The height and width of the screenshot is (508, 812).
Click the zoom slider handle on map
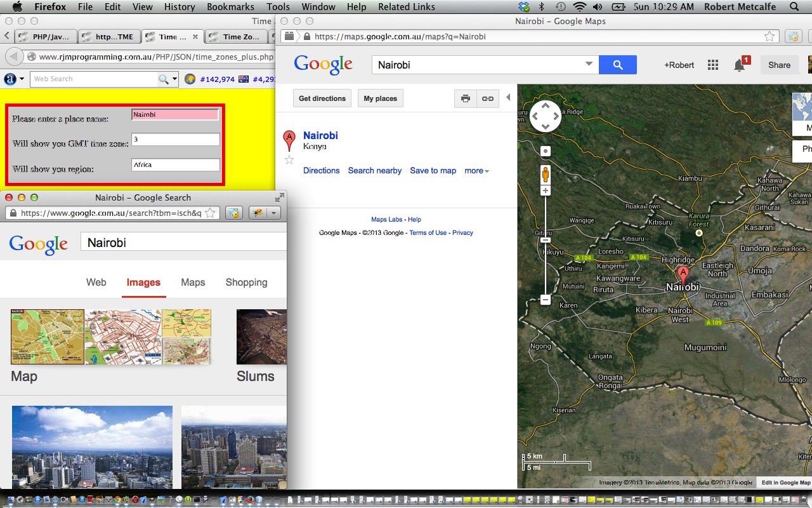[546, 240]
